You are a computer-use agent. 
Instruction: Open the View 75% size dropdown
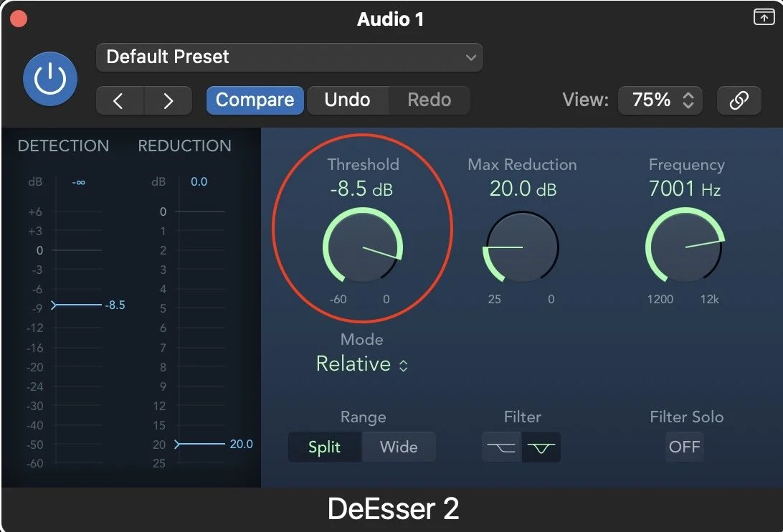[x=660, y=100]
